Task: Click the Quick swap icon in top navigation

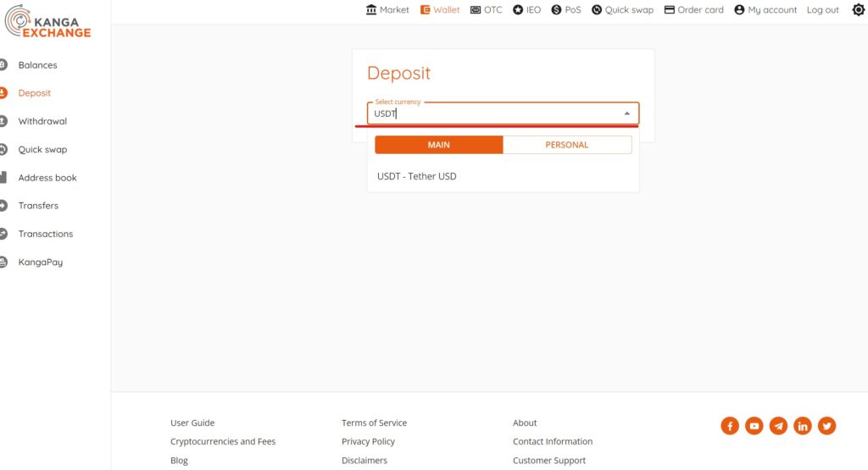Action: [597, 10]
